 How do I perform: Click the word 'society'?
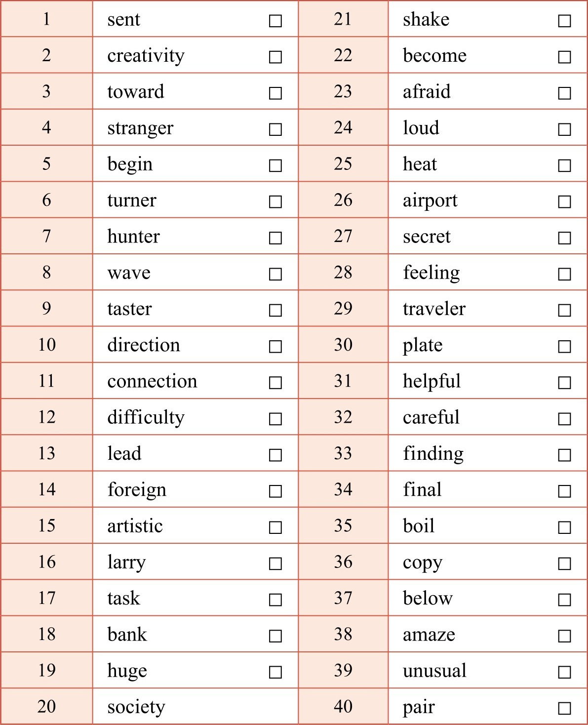pos(136,707)
